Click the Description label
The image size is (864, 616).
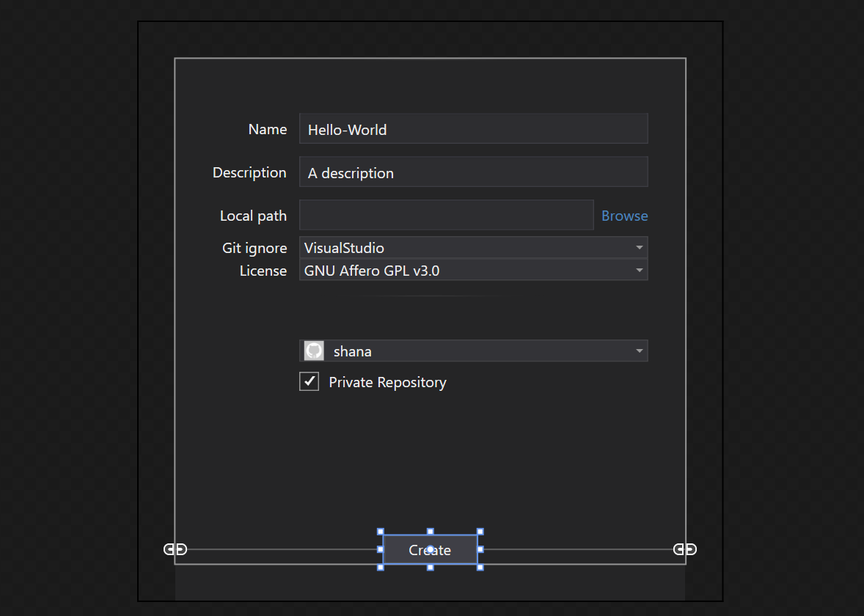[x=249, y=172]
